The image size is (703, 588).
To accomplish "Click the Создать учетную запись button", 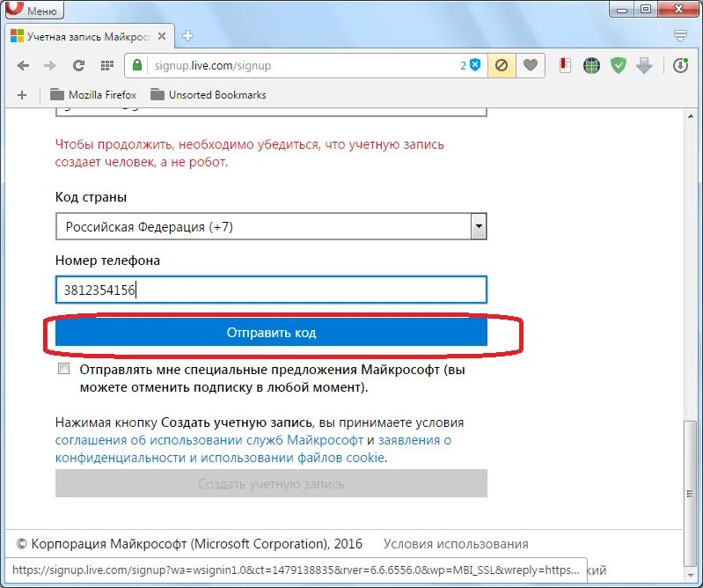I will [271, 483].
